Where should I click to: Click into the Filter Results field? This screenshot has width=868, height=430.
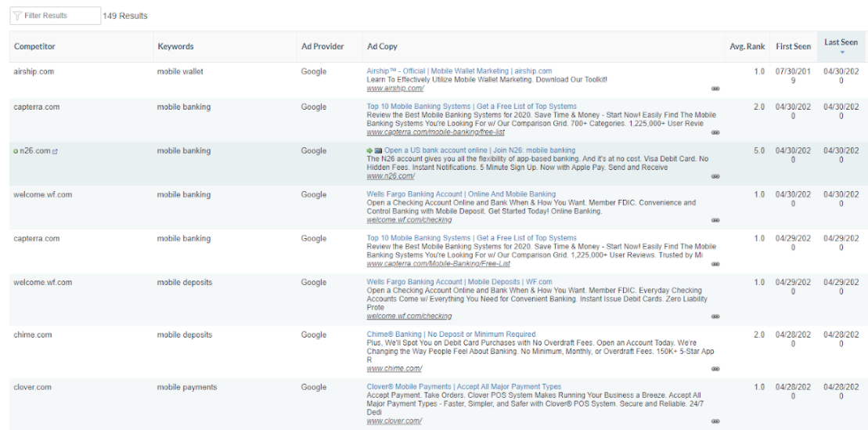(56, 16)
